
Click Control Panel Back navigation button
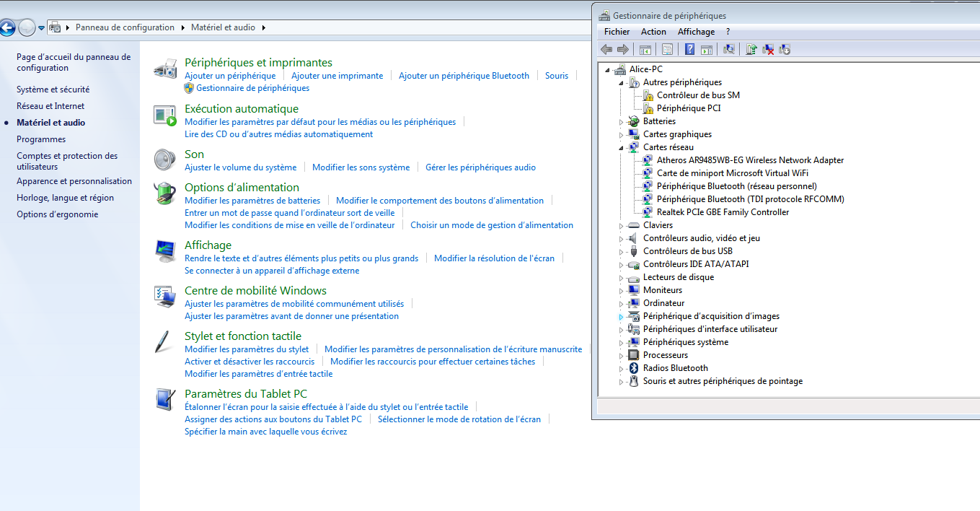[x=6, y=28]
